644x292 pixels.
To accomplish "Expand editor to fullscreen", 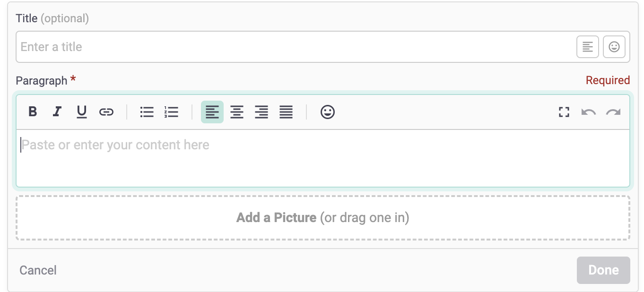I will (x=564, y=112).
